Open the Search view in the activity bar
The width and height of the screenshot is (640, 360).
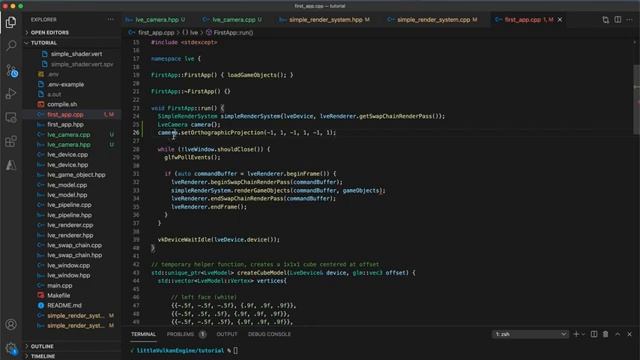11,45
